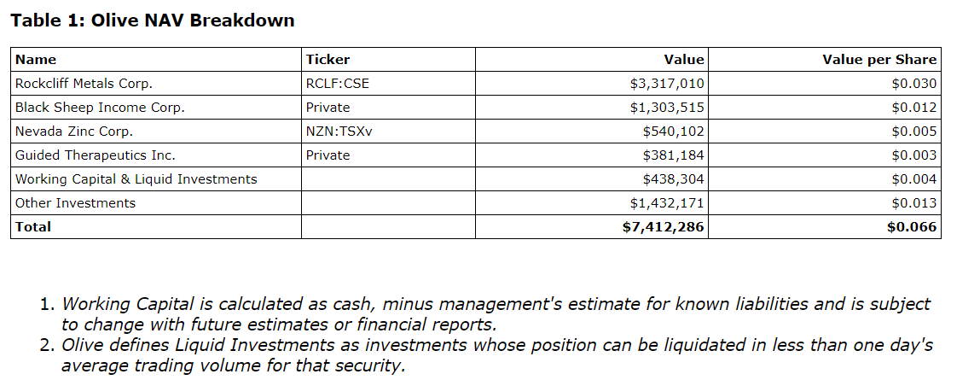The image size is (980, 380).
Task: Select the Ticker column header
Action: click(328, 60)
